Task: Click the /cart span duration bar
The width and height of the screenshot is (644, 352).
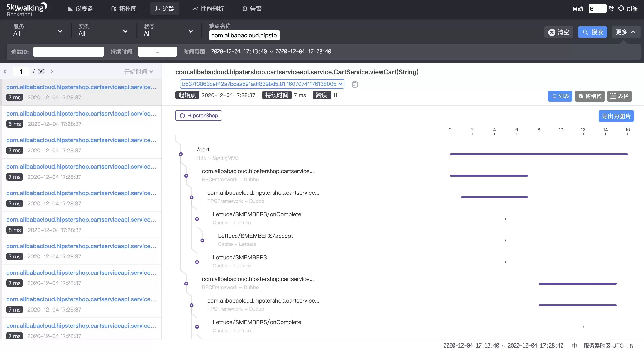Action: tap(539, 154)
